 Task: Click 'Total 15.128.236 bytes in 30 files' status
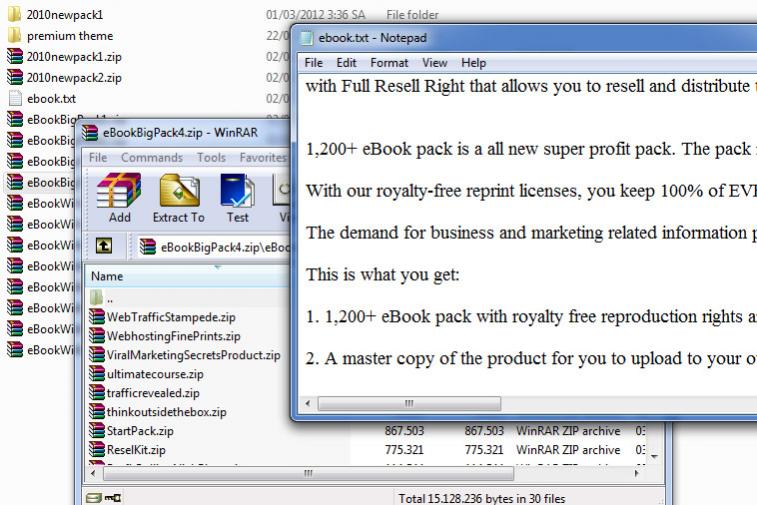tap(481, 498)
